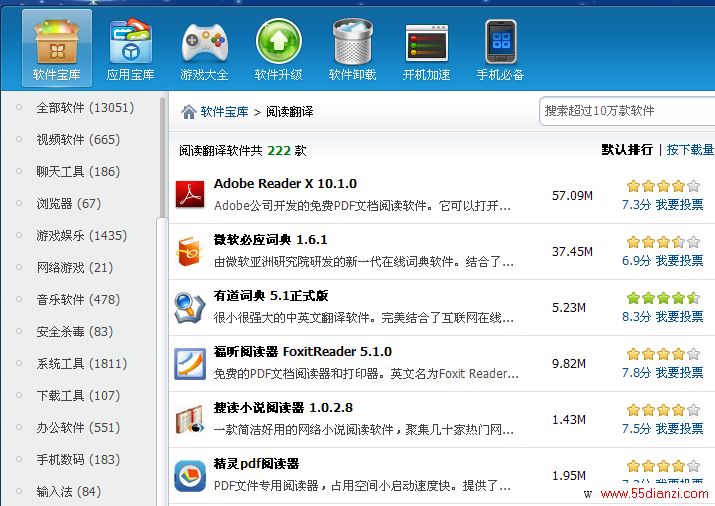This screenshot has height=506, width=715.
Task: Open the 软件宝库 software library tab
Action: (57, 48)
